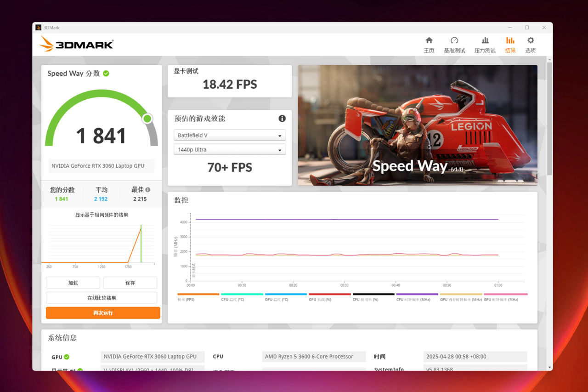Click the 2025-04-28 00:58 +08:00 time field
Image resolution: width=588 pixels, height=392 pixels.
[475, 357]
